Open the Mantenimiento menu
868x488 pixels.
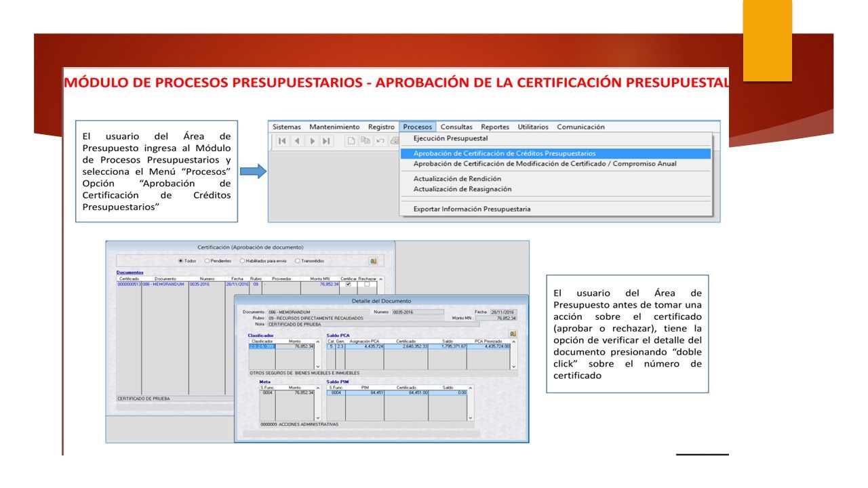334,127
